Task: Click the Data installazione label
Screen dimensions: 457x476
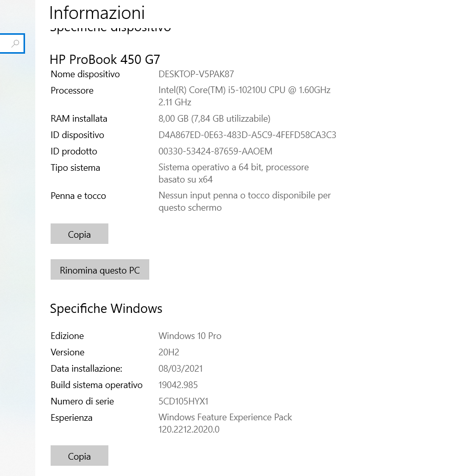Action: [x=86, y=369]
